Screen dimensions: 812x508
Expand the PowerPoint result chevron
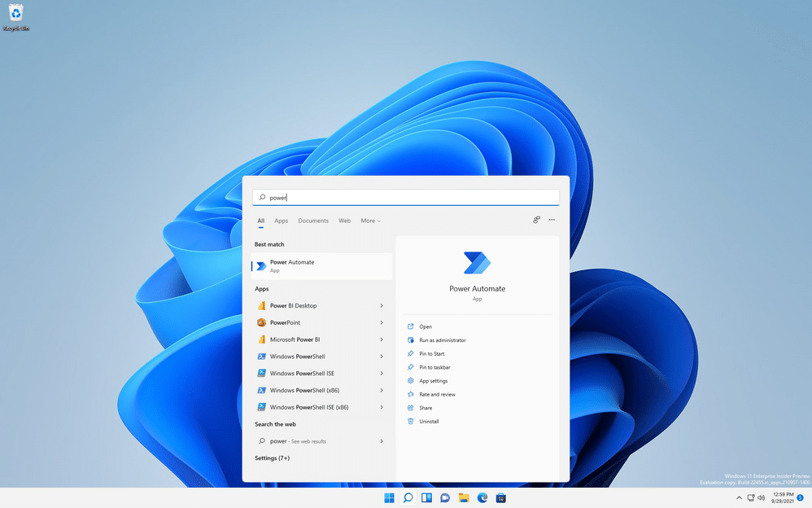[x=382, y=322]
